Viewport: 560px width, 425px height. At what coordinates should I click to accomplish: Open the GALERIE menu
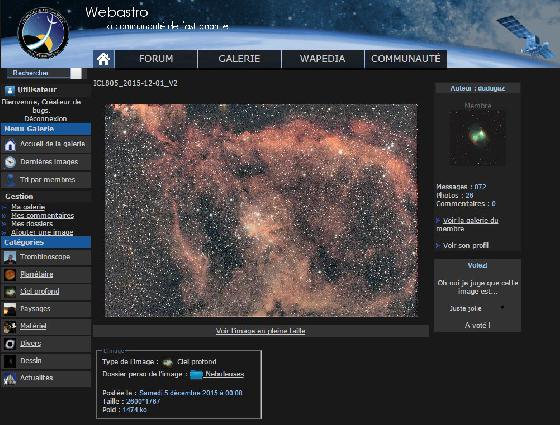pyautogui.click(x=239, y=59)
